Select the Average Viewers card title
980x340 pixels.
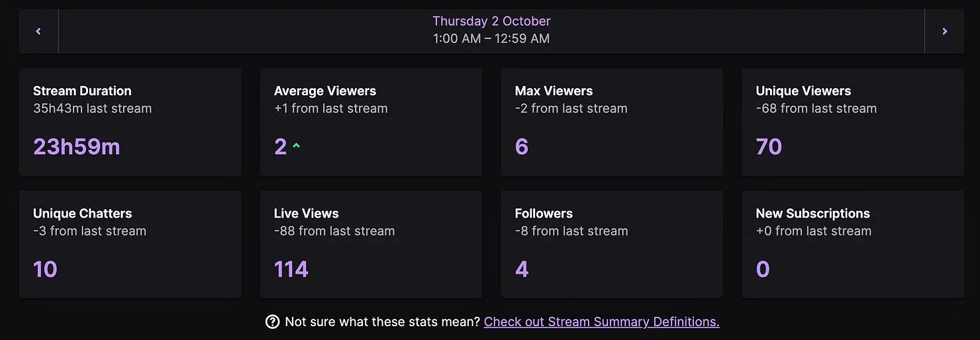(x=324, y=91)
